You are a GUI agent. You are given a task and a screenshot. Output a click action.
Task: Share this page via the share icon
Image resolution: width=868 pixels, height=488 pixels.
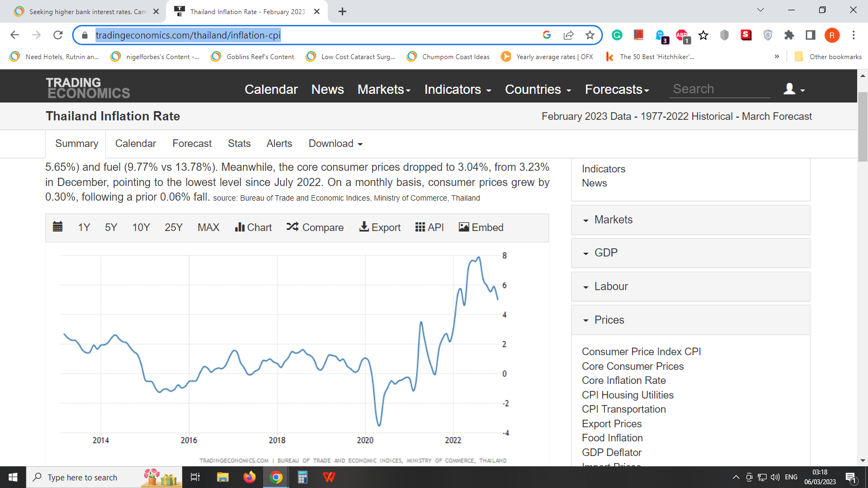pyautogui.click(x=569, y=35)
